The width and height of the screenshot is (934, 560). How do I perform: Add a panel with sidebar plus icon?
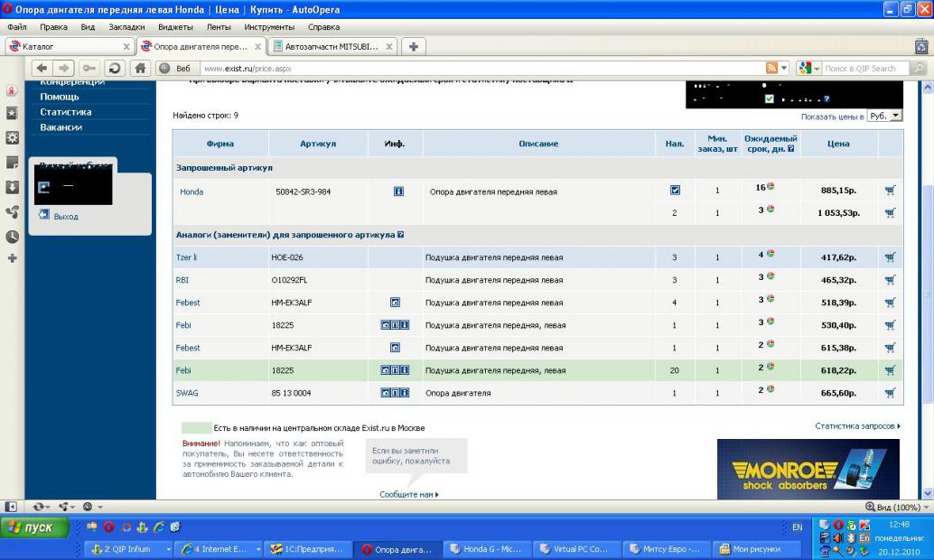pyautogui.click(x=12, y=258)
